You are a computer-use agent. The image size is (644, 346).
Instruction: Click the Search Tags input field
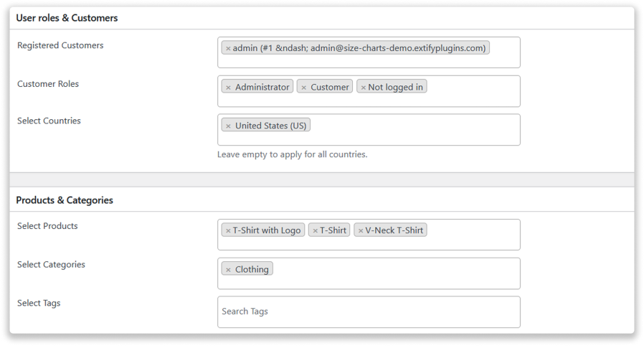(369, 312)
